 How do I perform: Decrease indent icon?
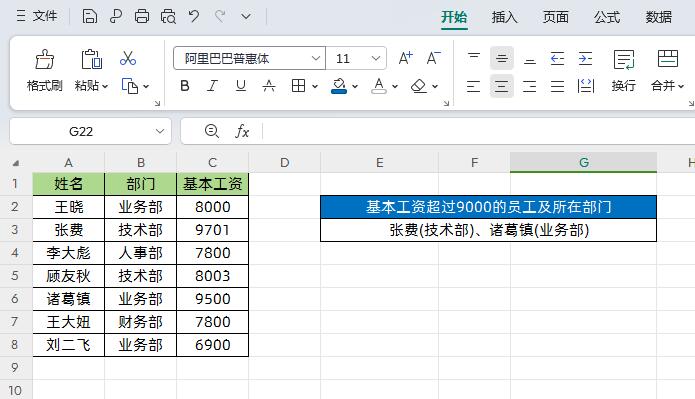click(x=558, y=58)
